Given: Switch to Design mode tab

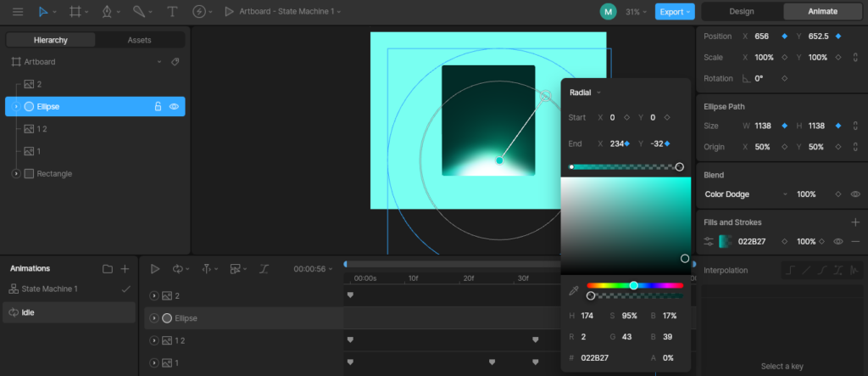Looking at the screenshot, I should [742, 12].
